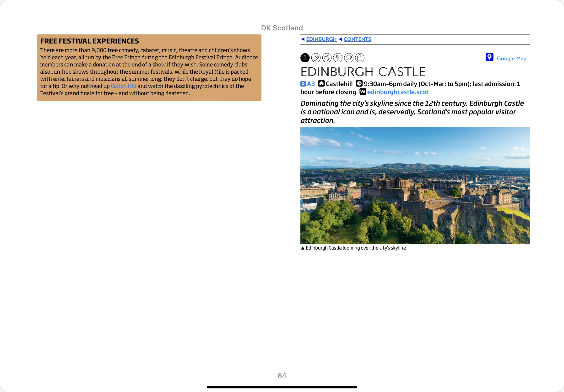
Task: Open the Google Map text link
Action: [511, 59]
